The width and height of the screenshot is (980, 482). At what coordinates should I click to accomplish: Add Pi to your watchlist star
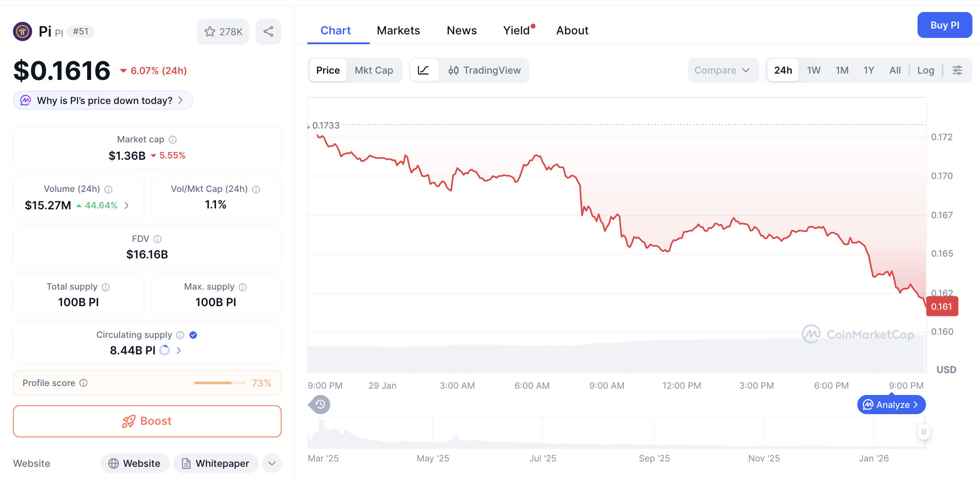(x=210, y=31)
